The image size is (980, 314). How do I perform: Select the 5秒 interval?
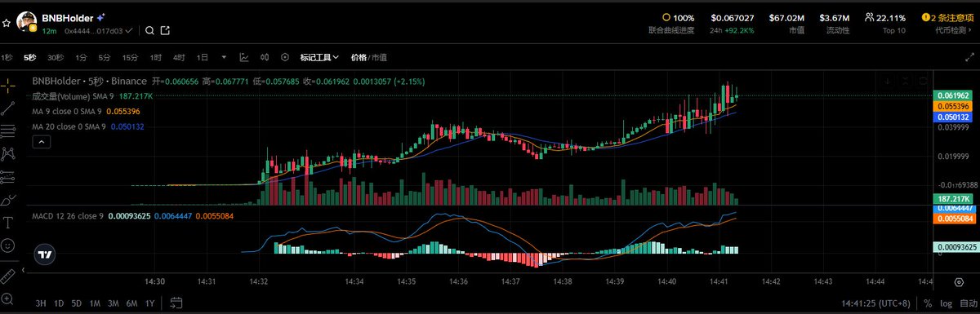30,58
